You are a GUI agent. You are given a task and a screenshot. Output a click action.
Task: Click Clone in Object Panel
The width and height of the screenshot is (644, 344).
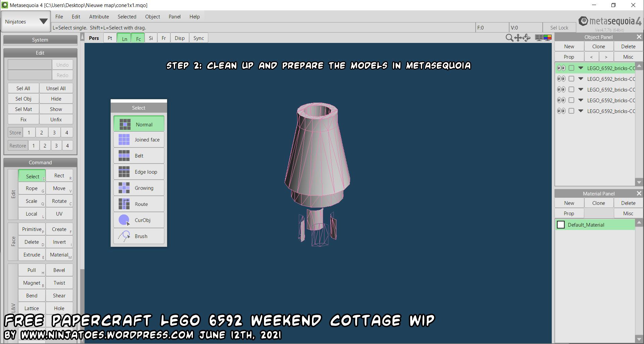tap(599, 47)
